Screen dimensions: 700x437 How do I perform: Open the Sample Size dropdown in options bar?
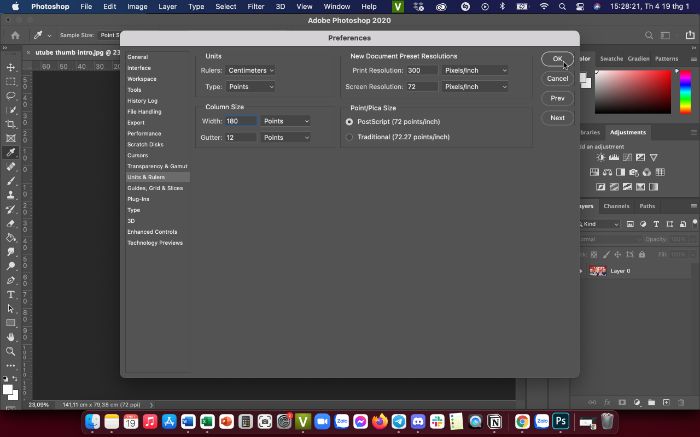click(x=109, y=35)
